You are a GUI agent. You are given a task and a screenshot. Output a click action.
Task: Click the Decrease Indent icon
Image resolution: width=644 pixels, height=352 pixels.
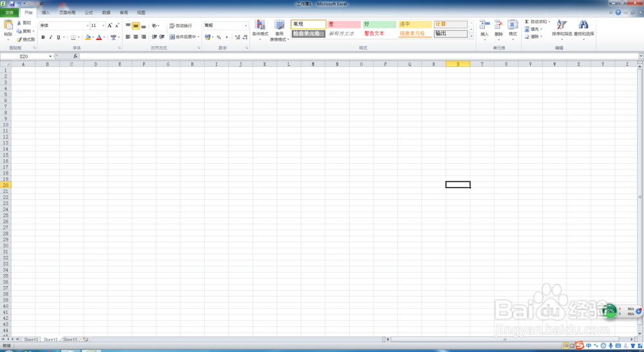click(x=155, y=37)
